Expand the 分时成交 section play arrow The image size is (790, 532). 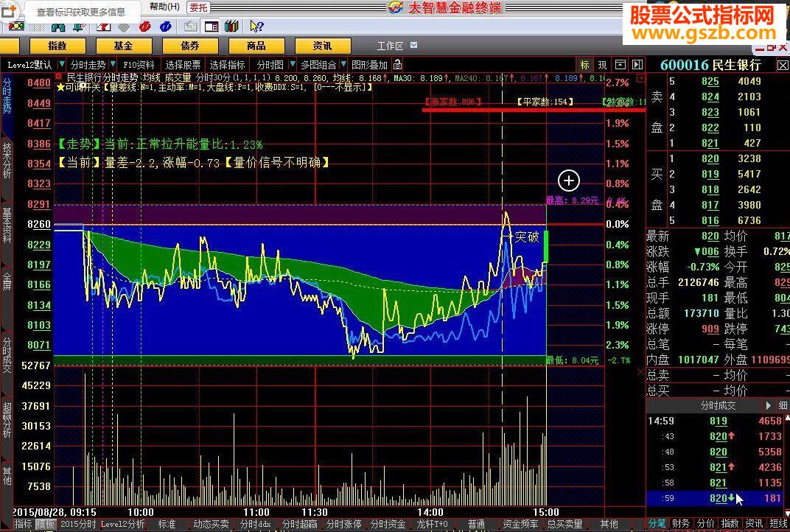[x=769, y=405]
